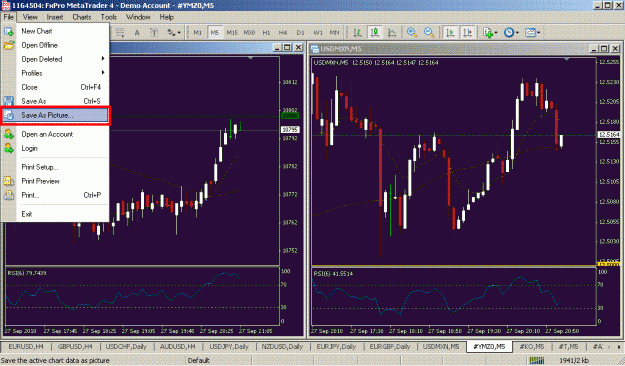
Task: Open the Arrows objects dropdown
Action: pos(174,33)
